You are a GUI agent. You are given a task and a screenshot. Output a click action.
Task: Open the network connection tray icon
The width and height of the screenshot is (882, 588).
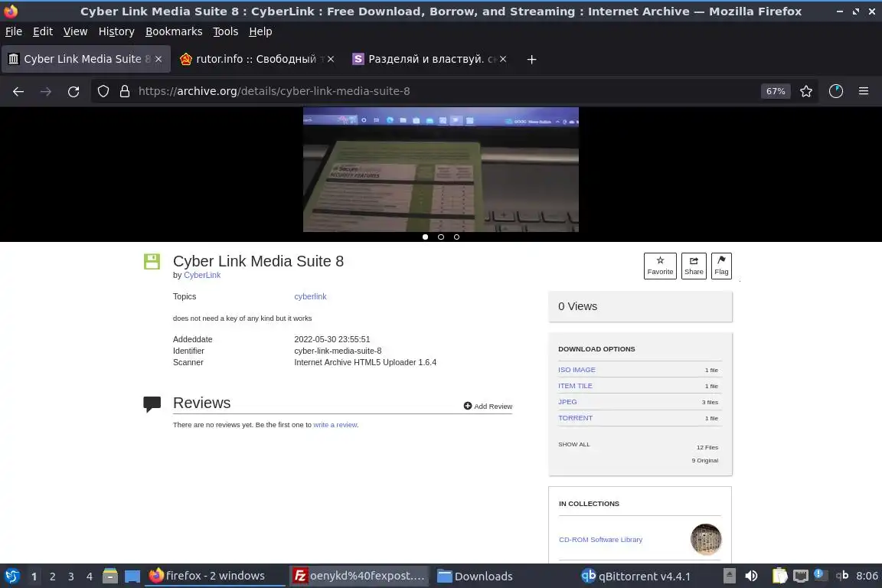click(800, 576)
